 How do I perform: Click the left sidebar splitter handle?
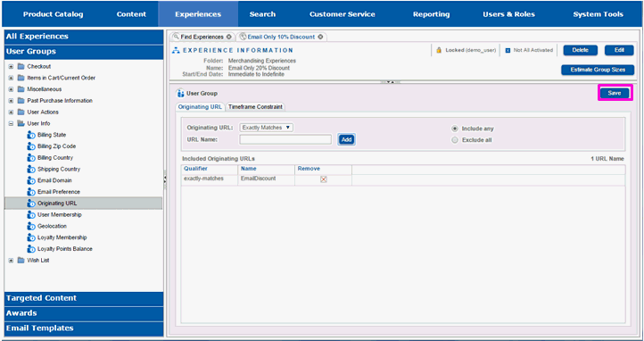(x=165, y=179)
